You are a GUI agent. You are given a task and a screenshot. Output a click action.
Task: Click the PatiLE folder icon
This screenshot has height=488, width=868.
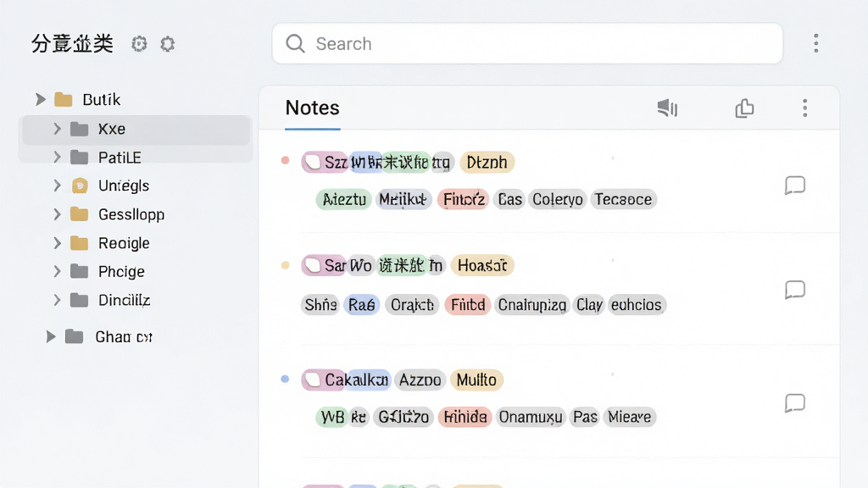click(79, 158)
